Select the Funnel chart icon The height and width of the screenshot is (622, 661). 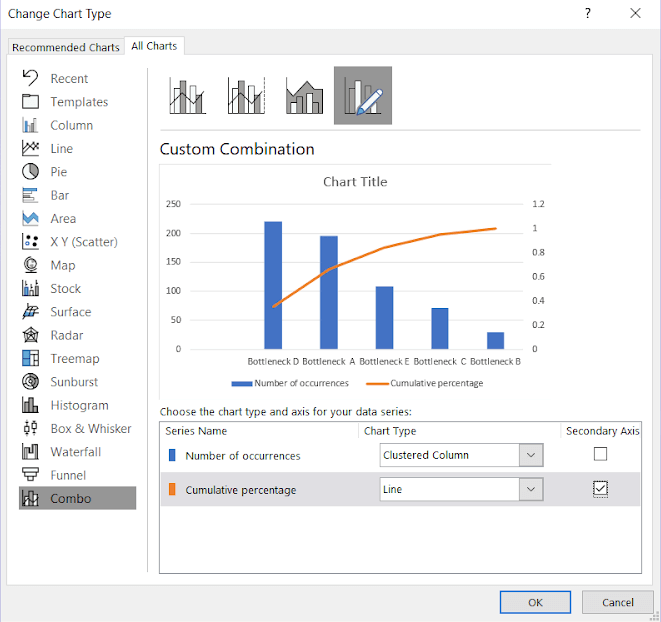[30, 475]
